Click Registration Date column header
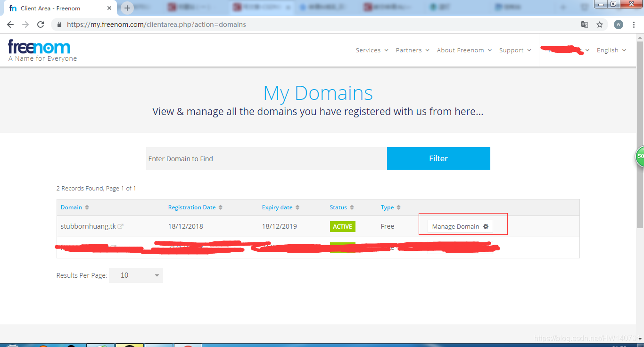Image resolution: width=644 pixels, height=347 pixels. click(x=192, y=207)
